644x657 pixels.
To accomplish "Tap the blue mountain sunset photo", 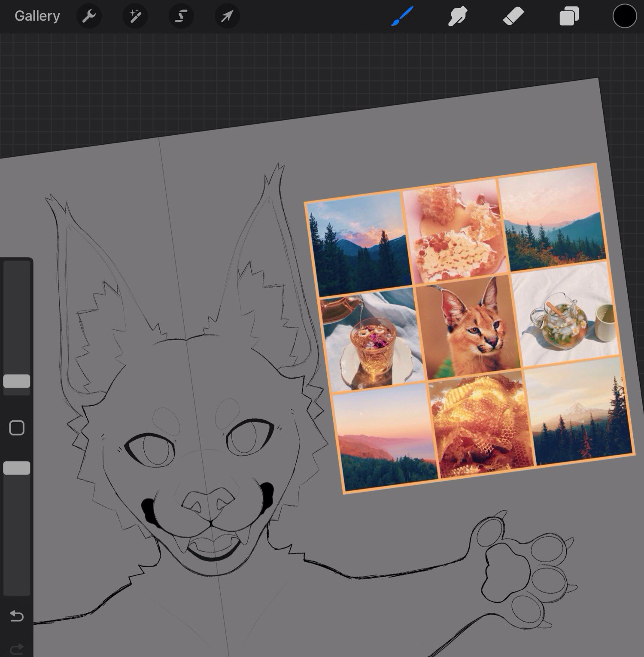I will (359, 244).
